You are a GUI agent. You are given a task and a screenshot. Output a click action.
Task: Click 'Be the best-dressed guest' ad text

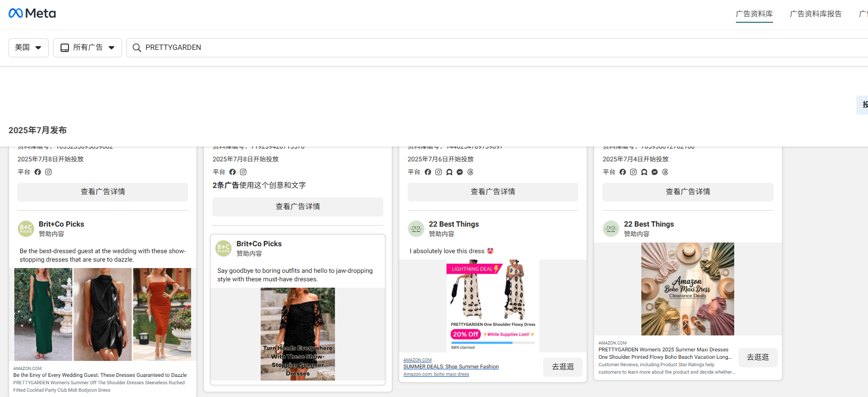[x=103, y=255]
